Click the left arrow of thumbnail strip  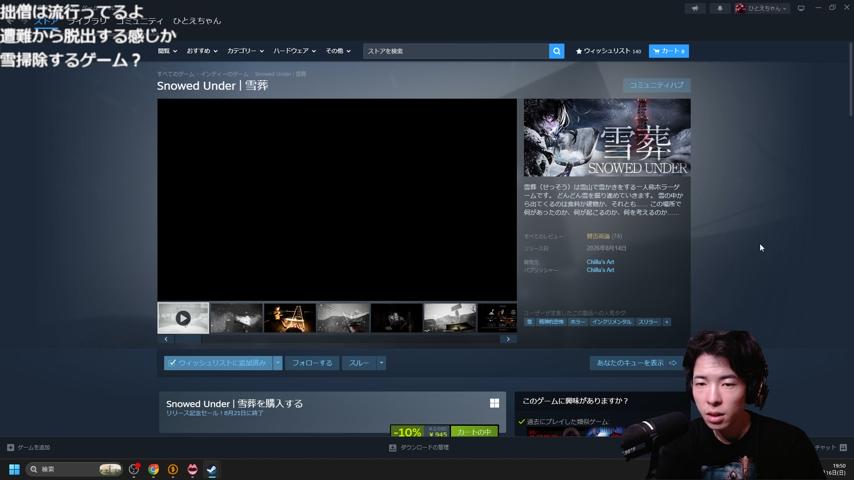[166, 339]
